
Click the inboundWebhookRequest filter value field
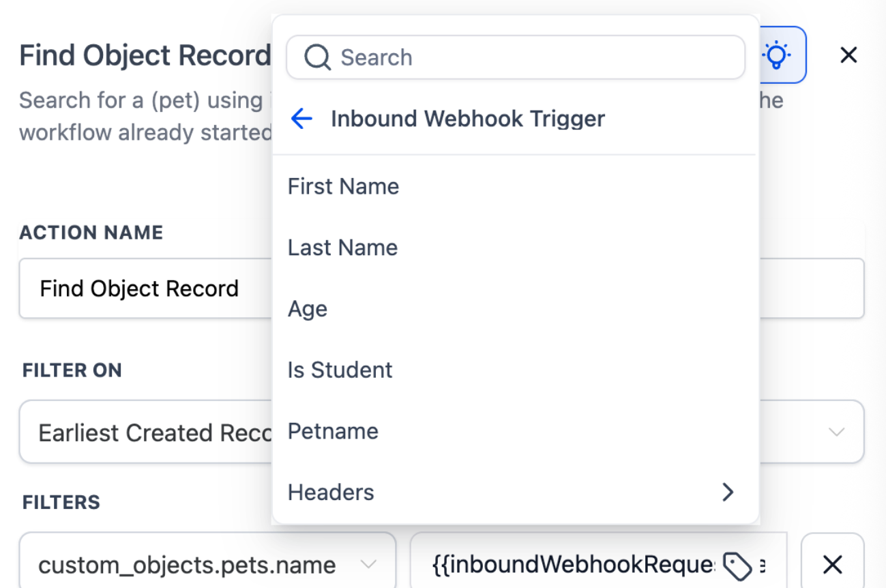click(573, 564)
